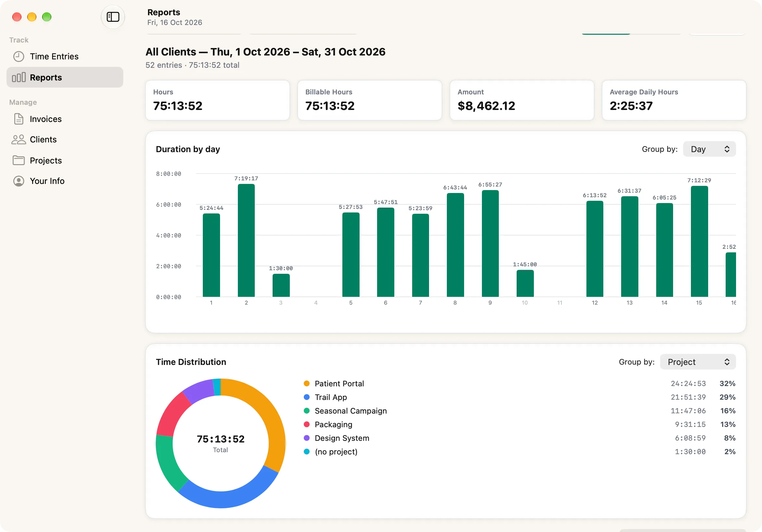
Task: Click the day 3 bar labeled 1:30:00
Action: point(281,285)
